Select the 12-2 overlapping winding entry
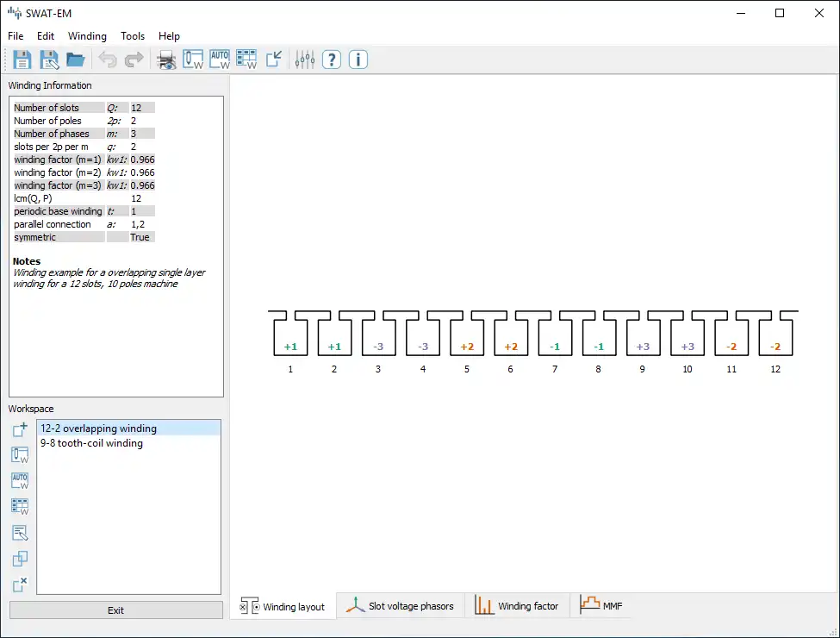This screenshot has height=638, width=840. point(98,428)
